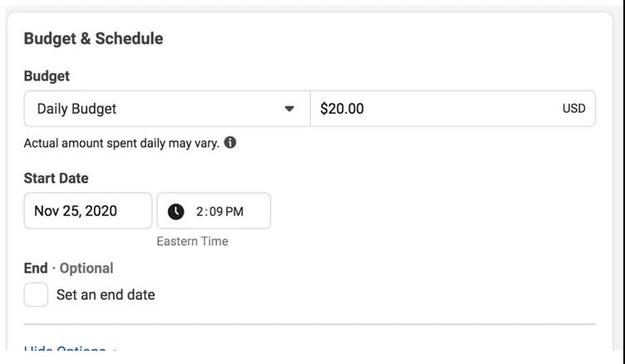Expand the budget type dropdown arrow
The width and height of the screenshot is (625, 364).
tap(289, 109)
